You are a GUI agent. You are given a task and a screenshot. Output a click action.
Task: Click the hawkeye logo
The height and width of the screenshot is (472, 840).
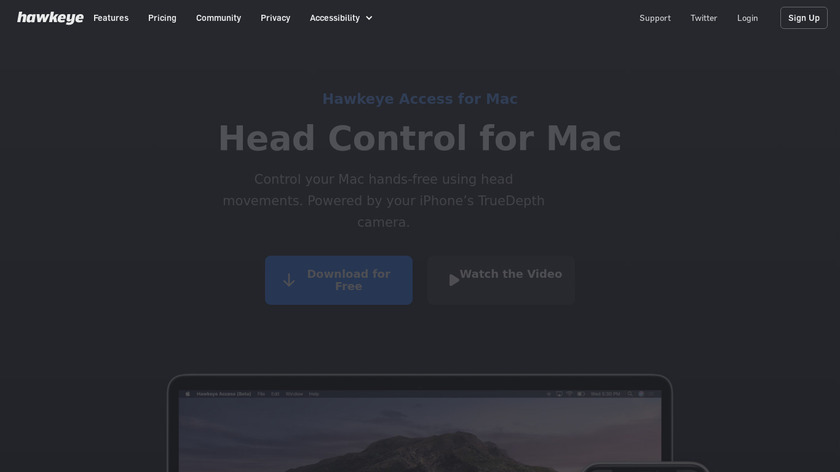[x=50, y=18]
